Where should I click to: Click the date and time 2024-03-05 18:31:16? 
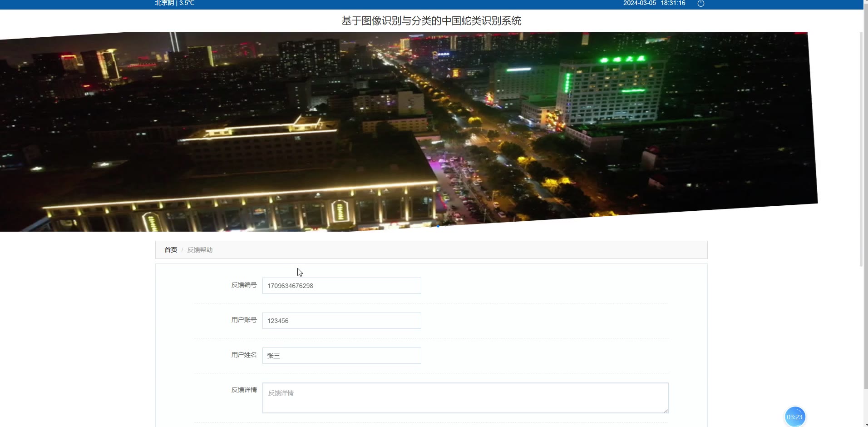(x=654, y=3)
